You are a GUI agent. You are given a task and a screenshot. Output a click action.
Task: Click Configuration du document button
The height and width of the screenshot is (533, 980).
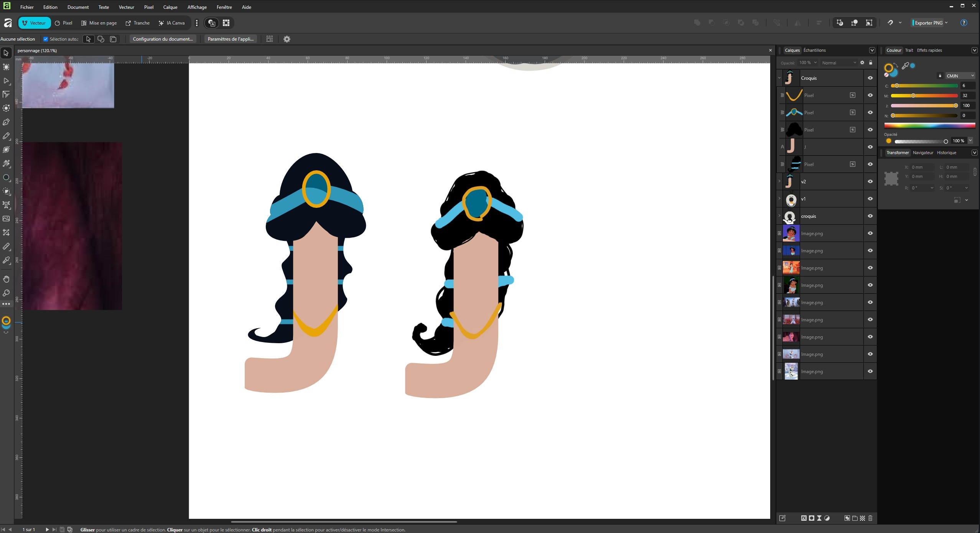coord(163,39)
